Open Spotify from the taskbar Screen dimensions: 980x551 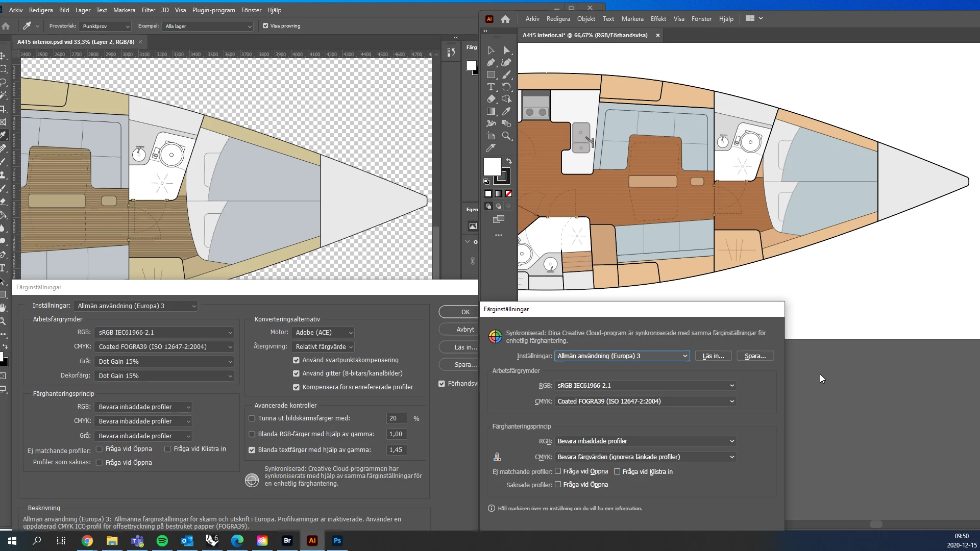(x=162, y=541)
